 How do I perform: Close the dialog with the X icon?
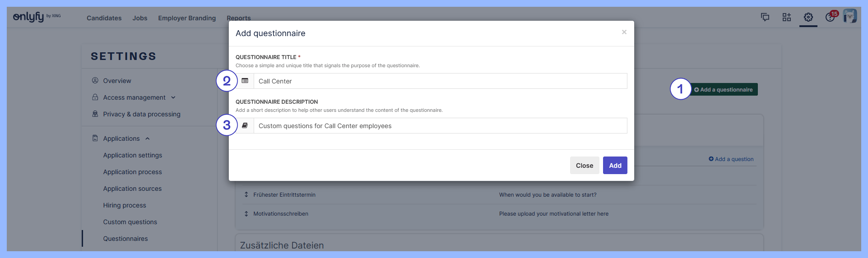624,32
